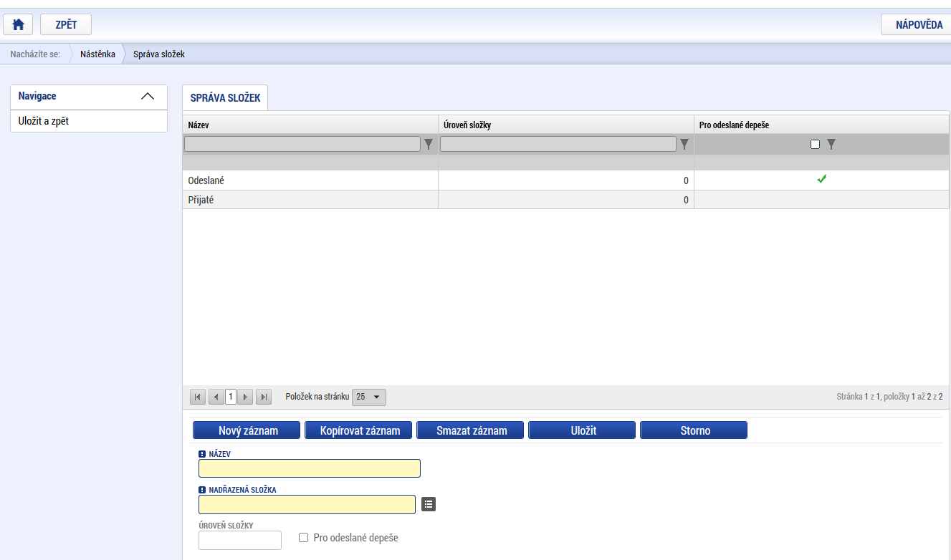Click the pager status text Stránka 1 z 1

[x=859, y=397]
